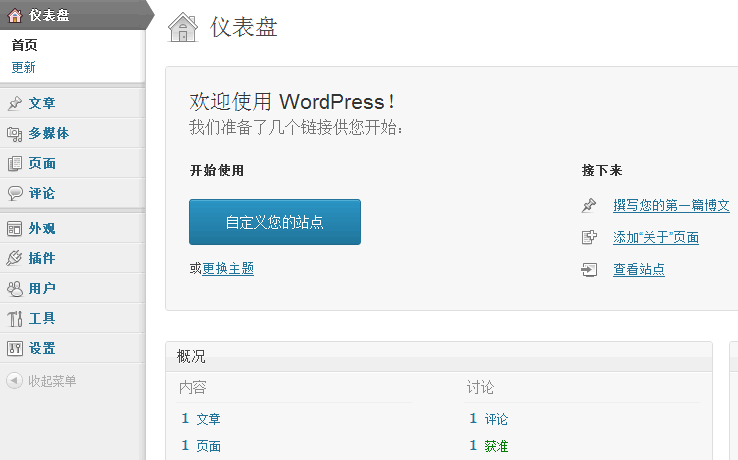Open the 外观 menu
738x460 pixels.
pyautogui.click(x=72, y=228)
